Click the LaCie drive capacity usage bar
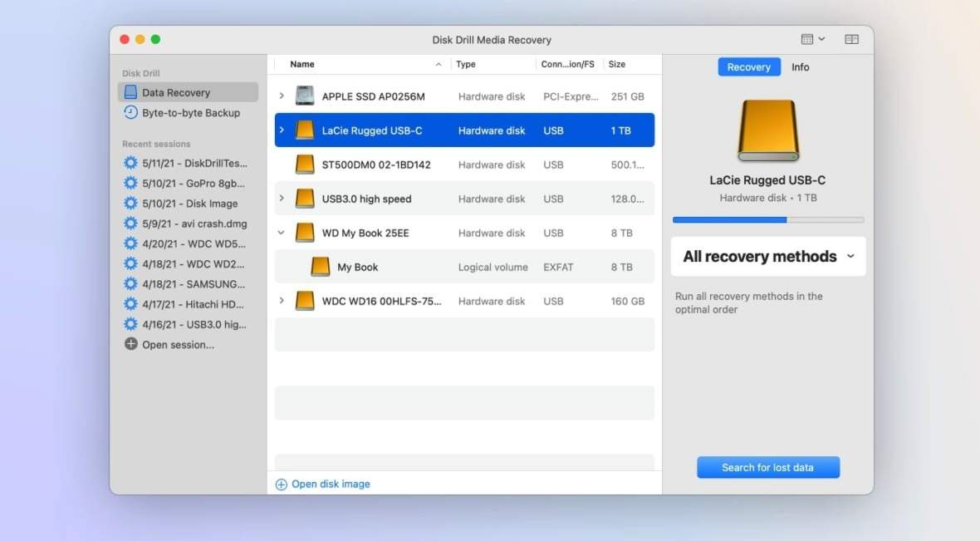Image resolution: width=980 pixels, height=541 pixels. (768, 219)
